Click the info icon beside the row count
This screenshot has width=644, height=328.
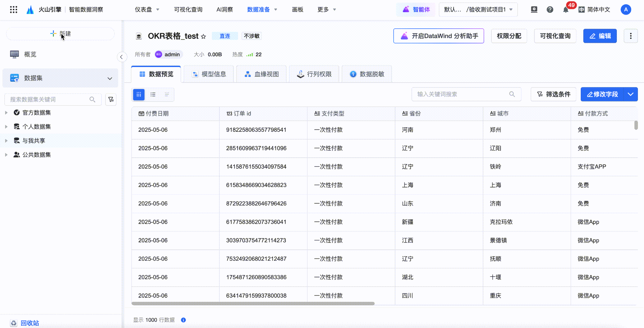click(x=183, y=320)
